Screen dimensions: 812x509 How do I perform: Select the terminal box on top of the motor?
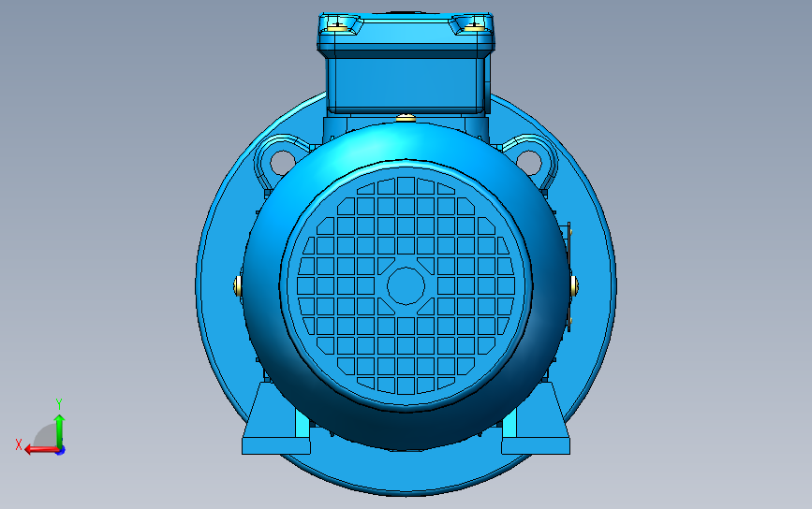406,62
